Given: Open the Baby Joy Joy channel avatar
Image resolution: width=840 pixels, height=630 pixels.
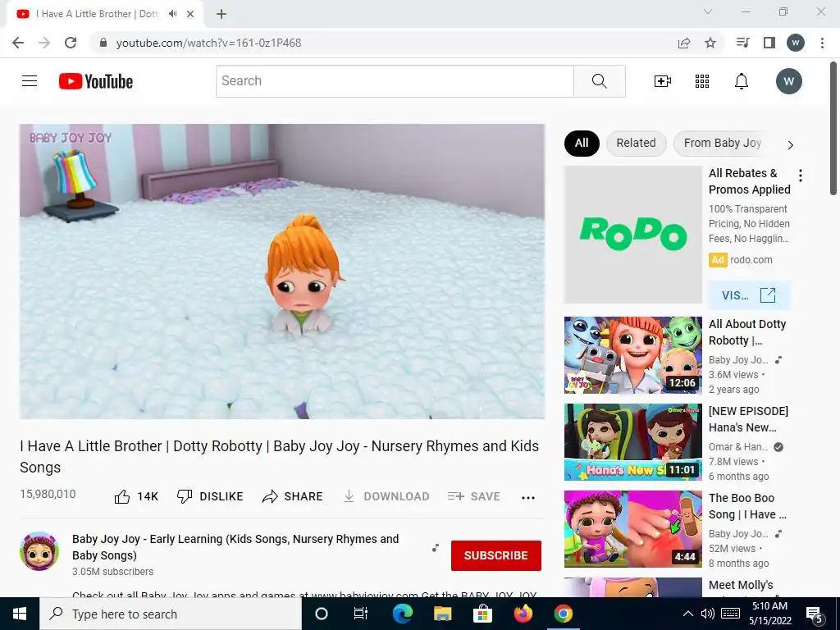Looking at the screenshot, I should tap(39, 551).
